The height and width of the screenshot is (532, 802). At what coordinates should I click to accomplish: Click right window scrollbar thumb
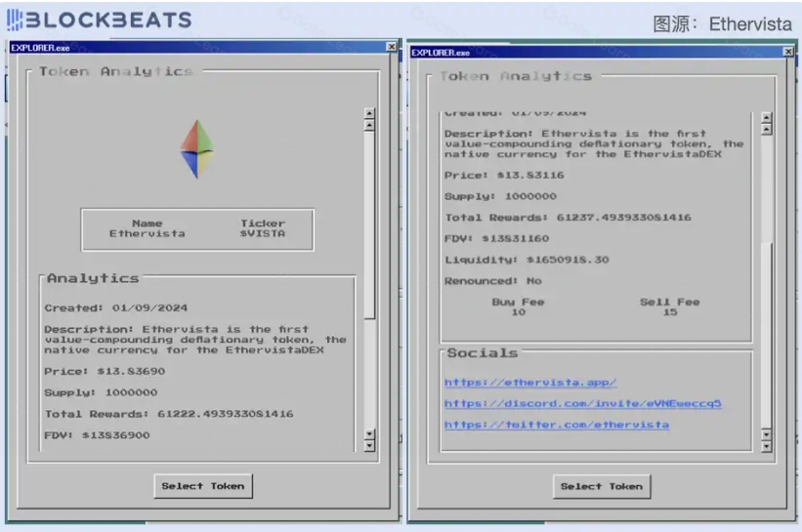pos(766,335)
